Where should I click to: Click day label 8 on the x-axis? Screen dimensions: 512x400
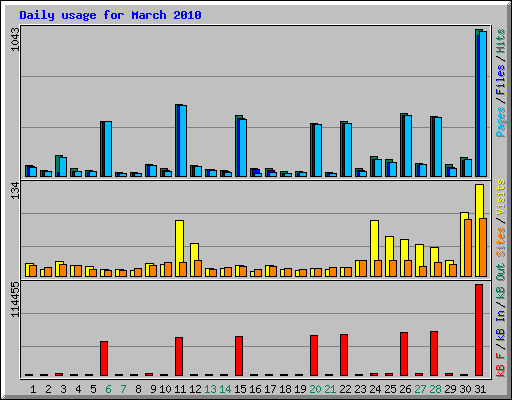[x=138, y=389]
